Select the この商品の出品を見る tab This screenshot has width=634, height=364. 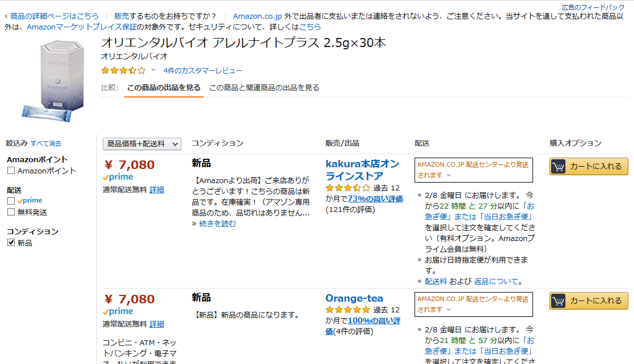(163, 87)
